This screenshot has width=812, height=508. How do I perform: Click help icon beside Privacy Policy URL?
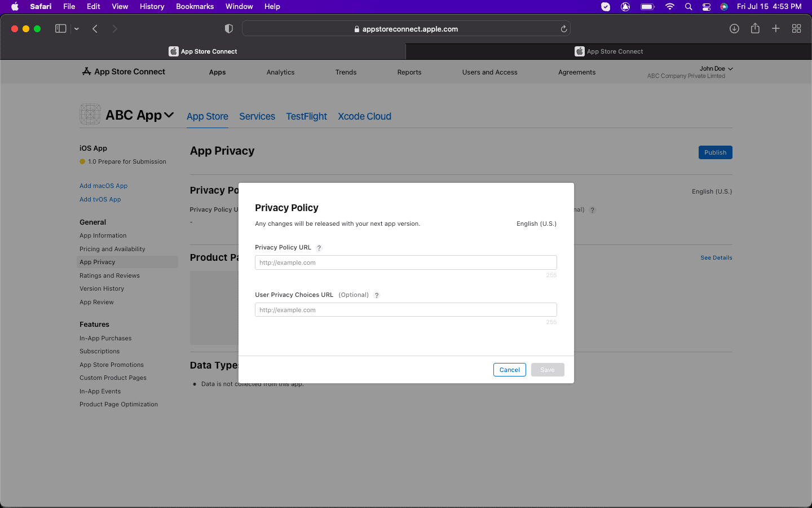tap(319, 248)
